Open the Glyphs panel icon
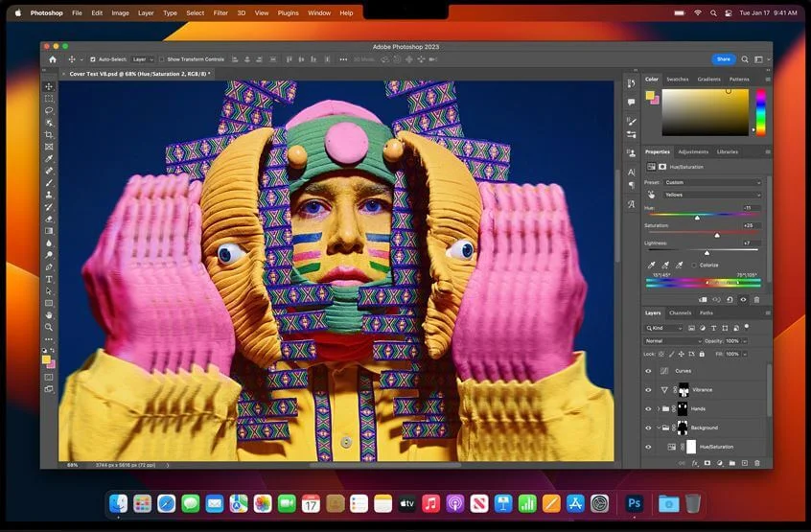Viewport: 811px width, 532px height. point(631,204)
